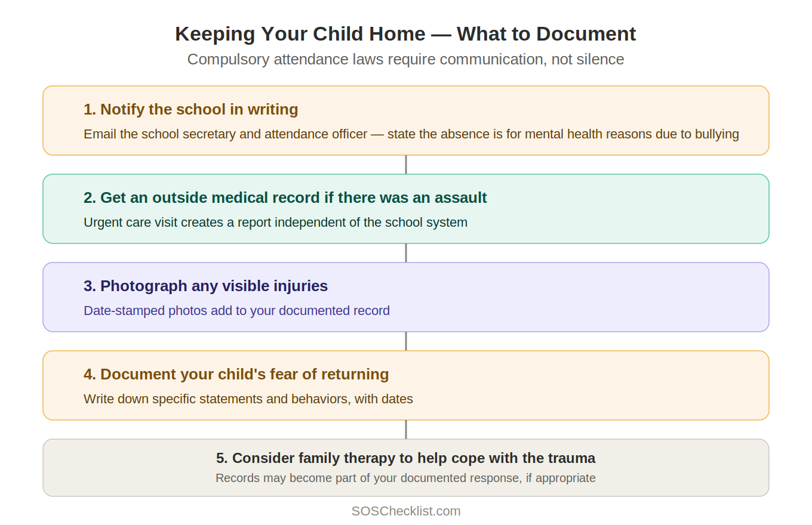Image resolution: width=812 pixels, height=525 pixels.
Task: Select 'Photograph any visible injuries' heading
Action: tap(205, 286)
